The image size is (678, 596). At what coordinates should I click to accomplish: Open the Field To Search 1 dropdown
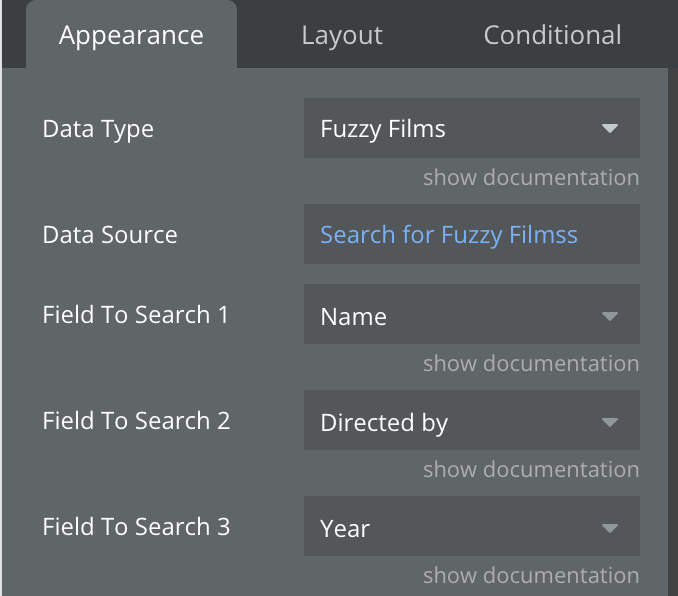460,317
